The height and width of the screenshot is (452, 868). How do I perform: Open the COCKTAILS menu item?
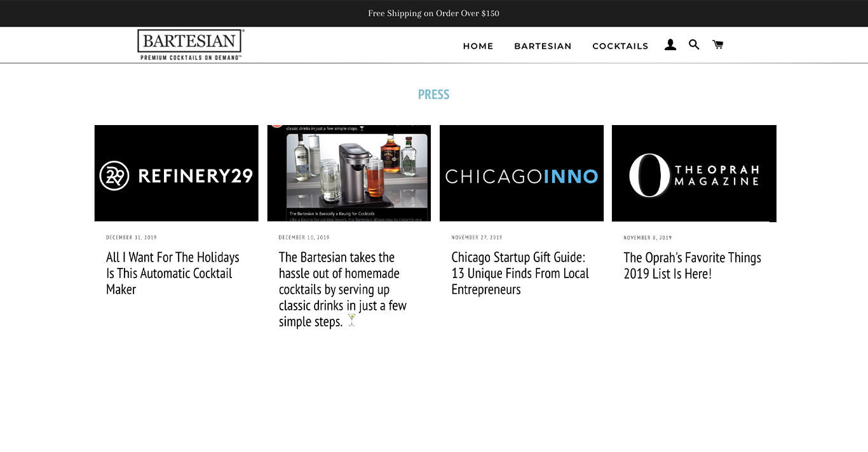[x=620, y=46]
